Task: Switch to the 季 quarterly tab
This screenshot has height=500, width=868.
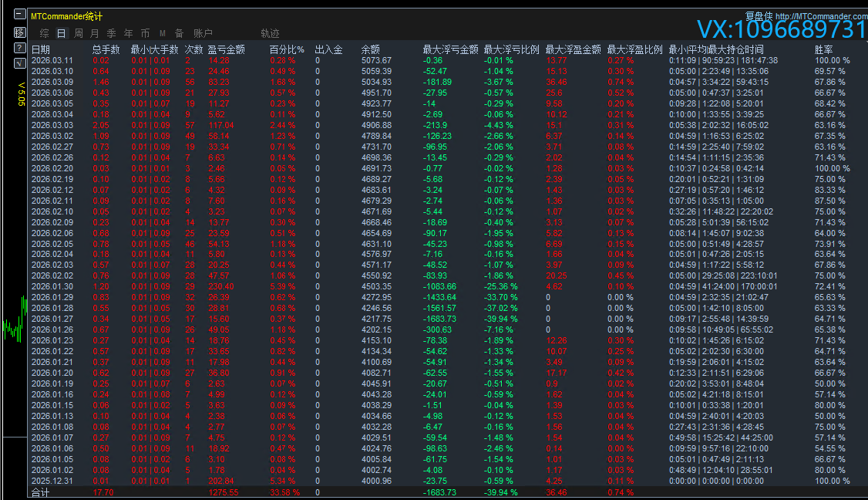Action: (x=111, y=33)
